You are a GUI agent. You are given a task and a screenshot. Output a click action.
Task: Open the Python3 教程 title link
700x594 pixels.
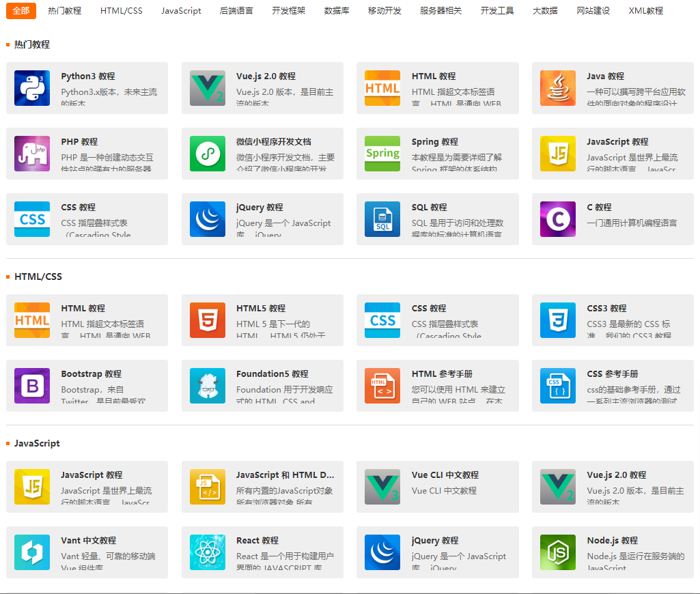tap(88, 76)
